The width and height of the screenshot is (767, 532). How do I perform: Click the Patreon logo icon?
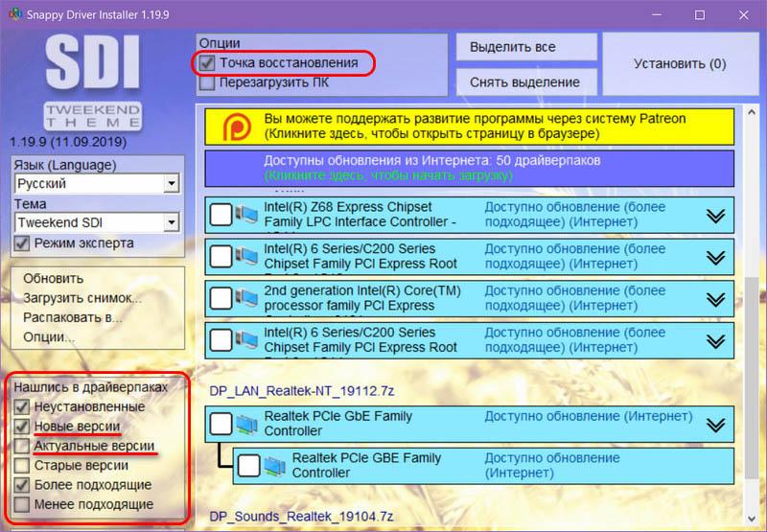click(x=237, y=127)
